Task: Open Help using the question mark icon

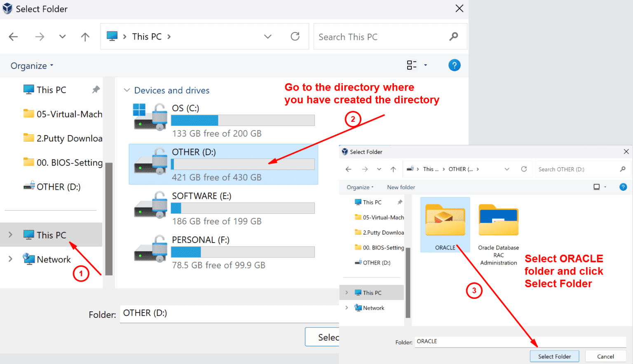Action: click(x=454, y=65)
